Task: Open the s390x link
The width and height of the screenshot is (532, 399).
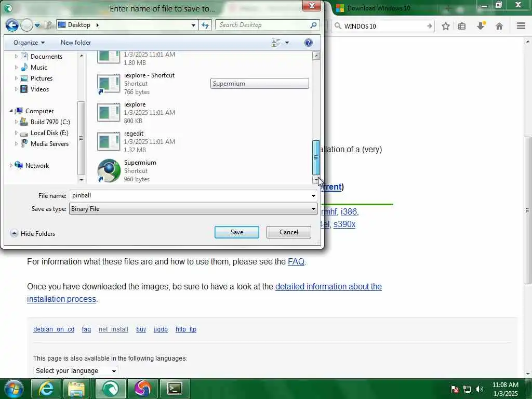Action: click(x=344, y=224)
